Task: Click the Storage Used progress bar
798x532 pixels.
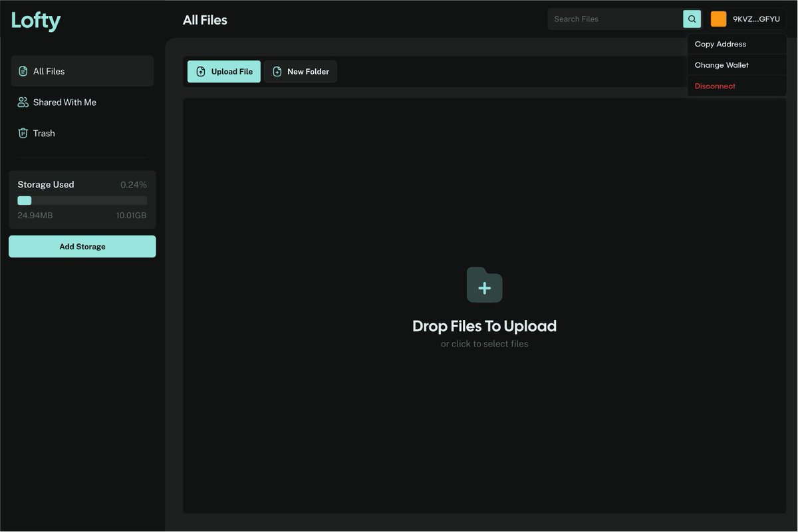Action: (82, 201)
